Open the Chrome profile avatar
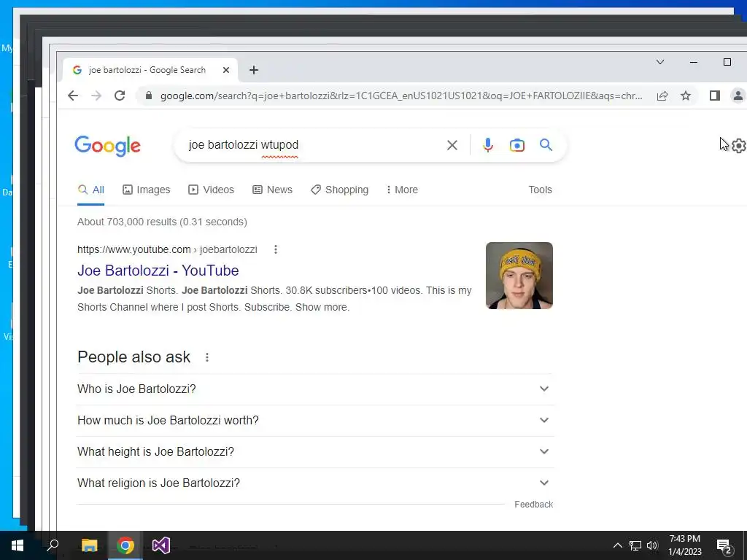Screen dimensions: 747x560 click(738, 96)
